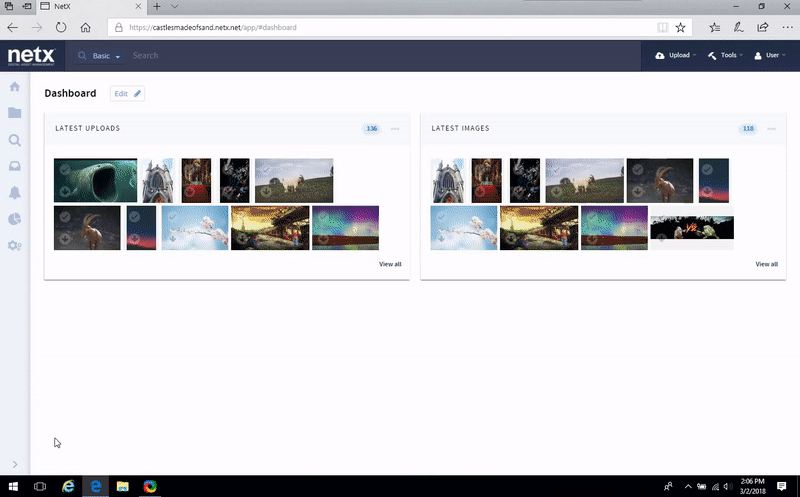
Task: Open the Upload dropdown menu
Action: (x=676, y=56)
